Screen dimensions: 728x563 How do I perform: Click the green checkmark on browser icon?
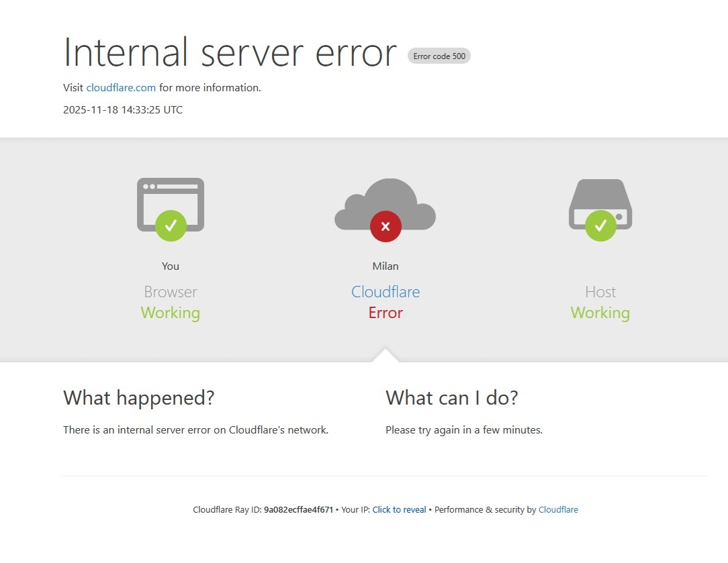(171, 225)
